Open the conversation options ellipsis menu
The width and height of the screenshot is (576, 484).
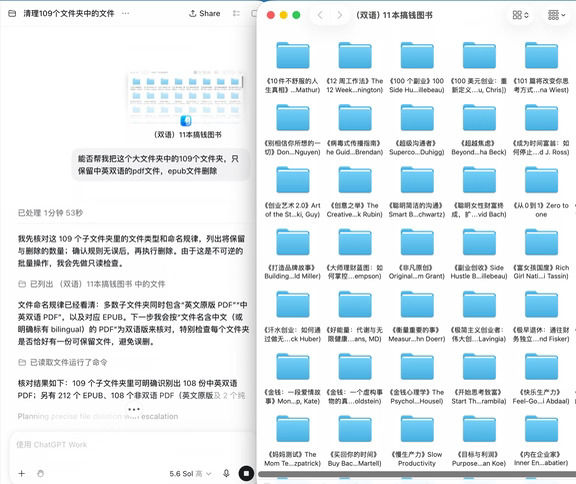tap(126, 14)
